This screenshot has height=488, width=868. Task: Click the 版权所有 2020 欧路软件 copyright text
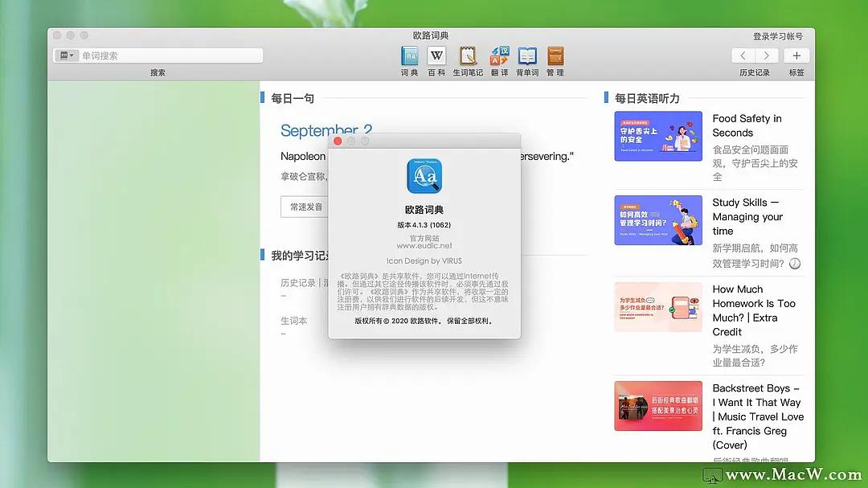(x=424, y=321)
